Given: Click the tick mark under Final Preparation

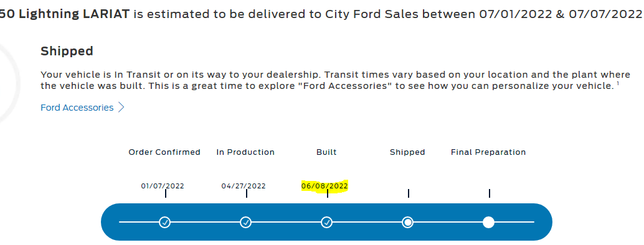Looking at the screenshot, I should [x=490, y=193].
